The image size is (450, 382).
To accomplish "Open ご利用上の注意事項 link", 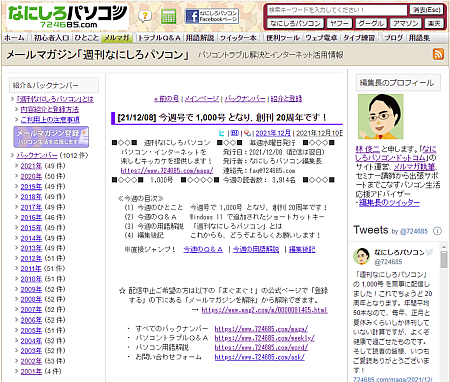I will [50, 119].
